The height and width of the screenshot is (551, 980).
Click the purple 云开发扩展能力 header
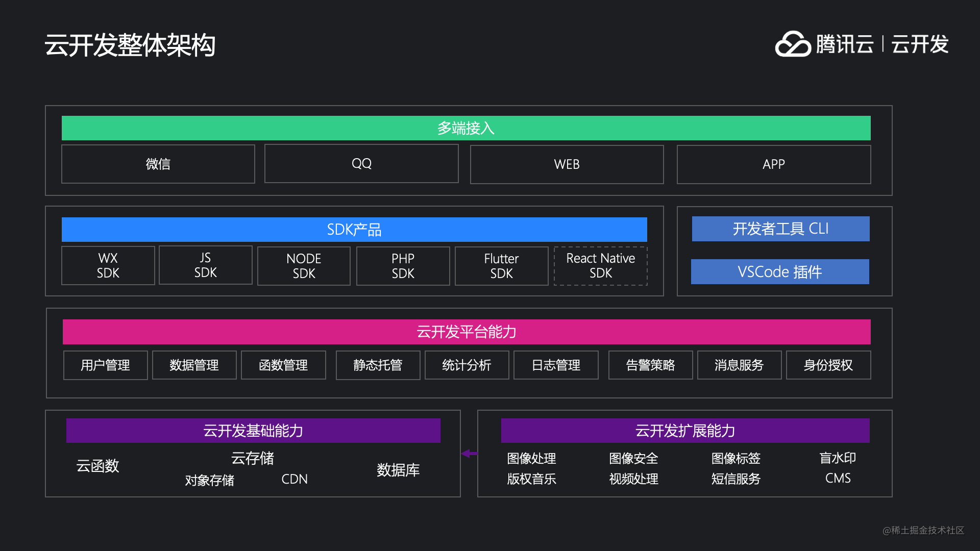pos(685,431)
